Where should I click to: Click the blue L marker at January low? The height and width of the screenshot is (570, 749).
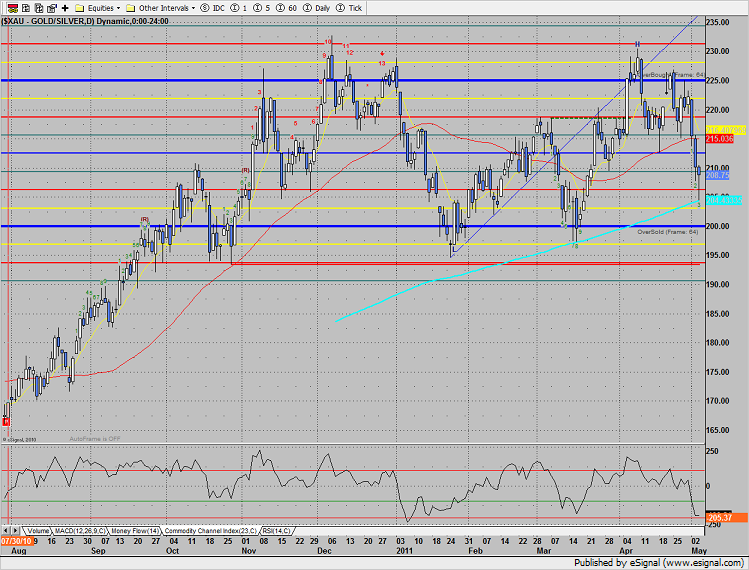(453, 248)
